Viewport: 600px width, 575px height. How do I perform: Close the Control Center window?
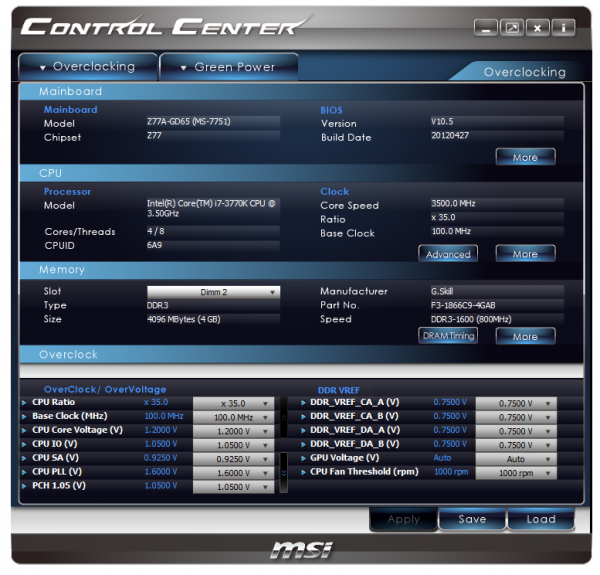538,28
